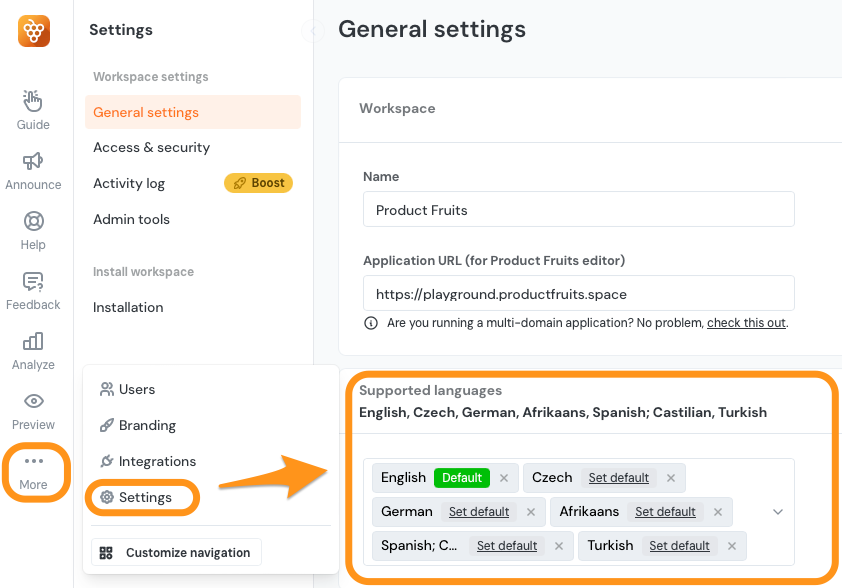The width and height of the screenshot is (842, 588).
Task: Remove Afrikaans from supported languages
Action: pos(717,512)
